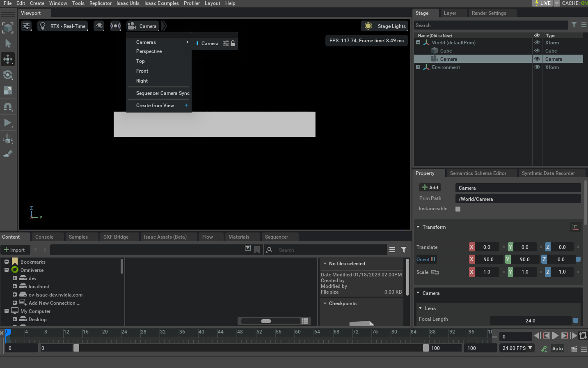The width and height of the screenshot is (588, 368).
Task: Click the Focal Length value slider
Action: (531, 320)
